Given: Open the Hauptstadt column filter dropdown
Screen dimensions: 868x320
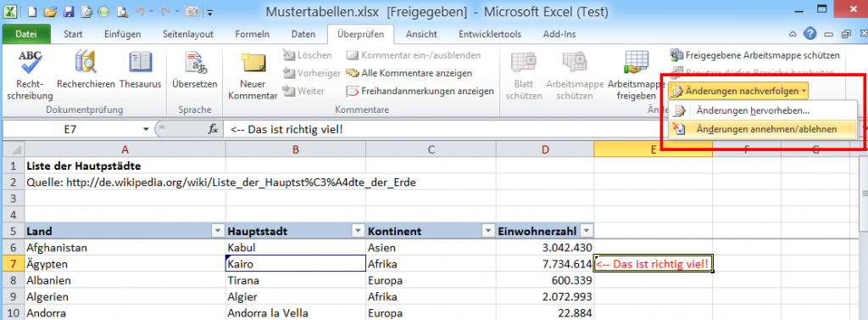Looking at the screenshot, I should coord(359,231).
